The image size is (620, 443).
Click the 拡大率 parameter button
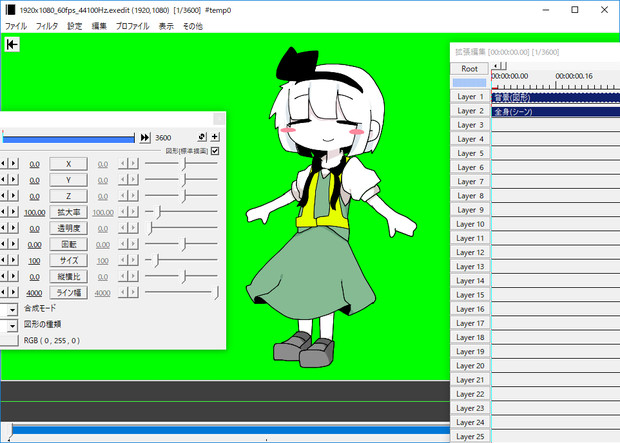[68, 212]
